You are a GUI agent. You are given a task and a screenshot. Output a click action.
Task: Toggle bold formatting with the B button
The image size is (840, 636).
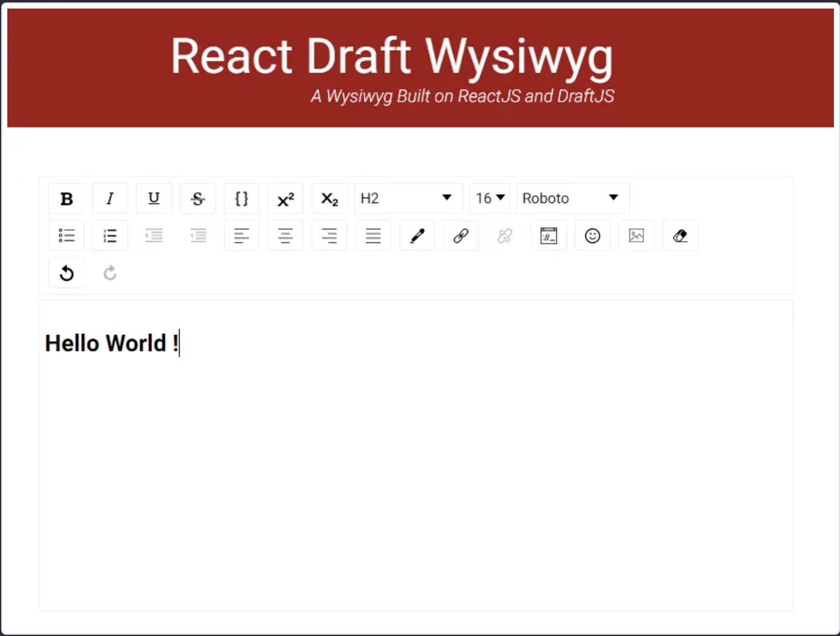pyautogui.click(x=67, y=198)
